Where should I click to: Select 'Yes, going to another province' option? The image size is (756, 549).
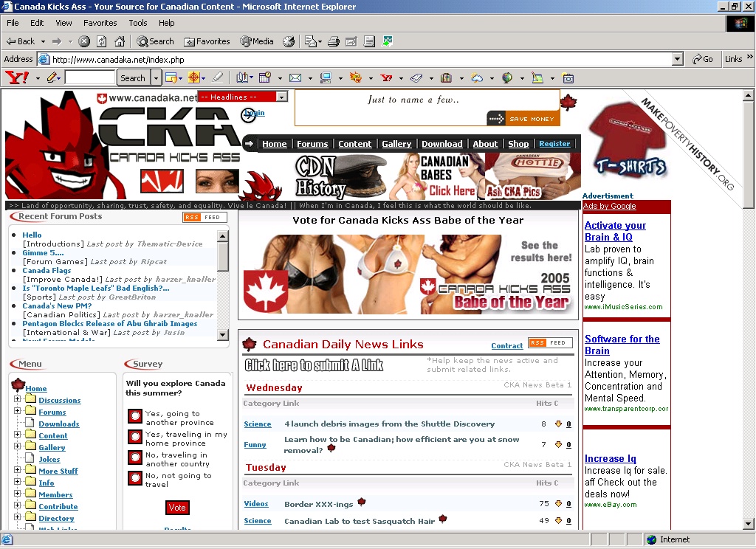point(134,415)
